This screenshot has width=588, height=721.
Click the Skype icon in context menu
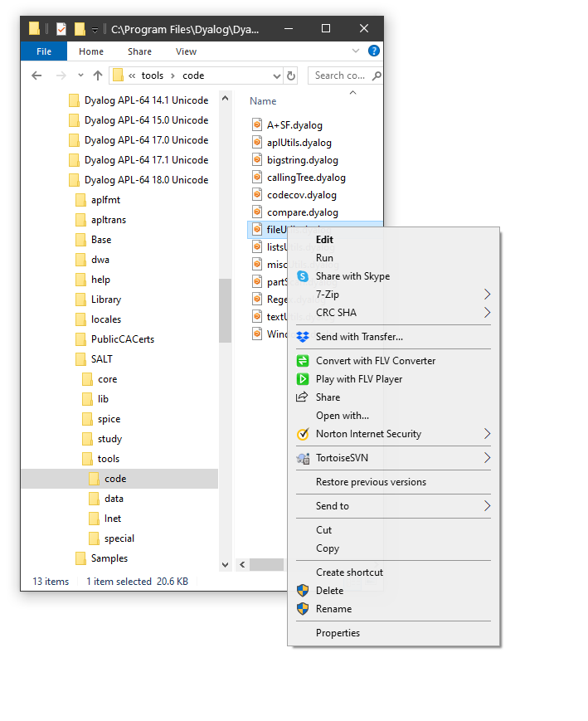pyautogui.click(x=303, y=276)
